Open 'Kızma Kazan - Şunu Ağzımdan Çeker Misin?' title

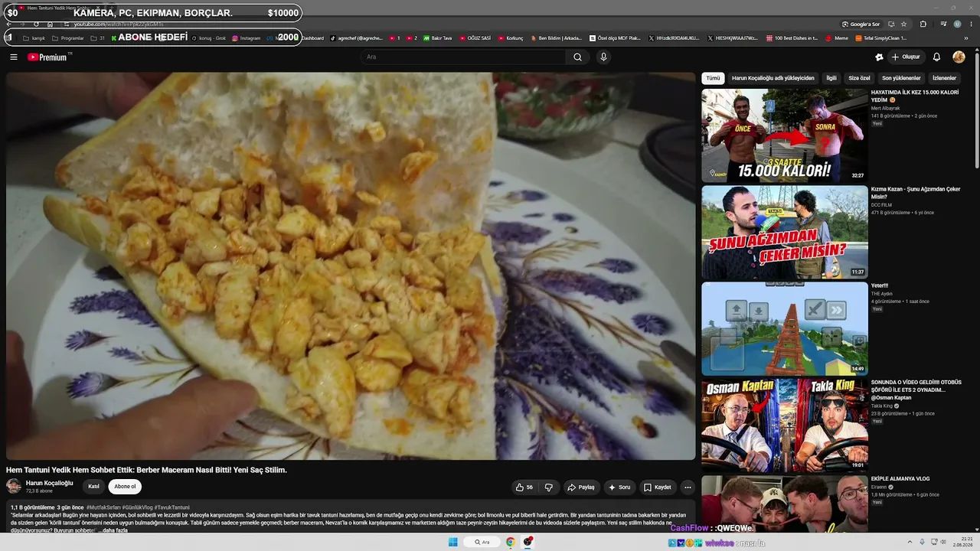tap(916, 192)
